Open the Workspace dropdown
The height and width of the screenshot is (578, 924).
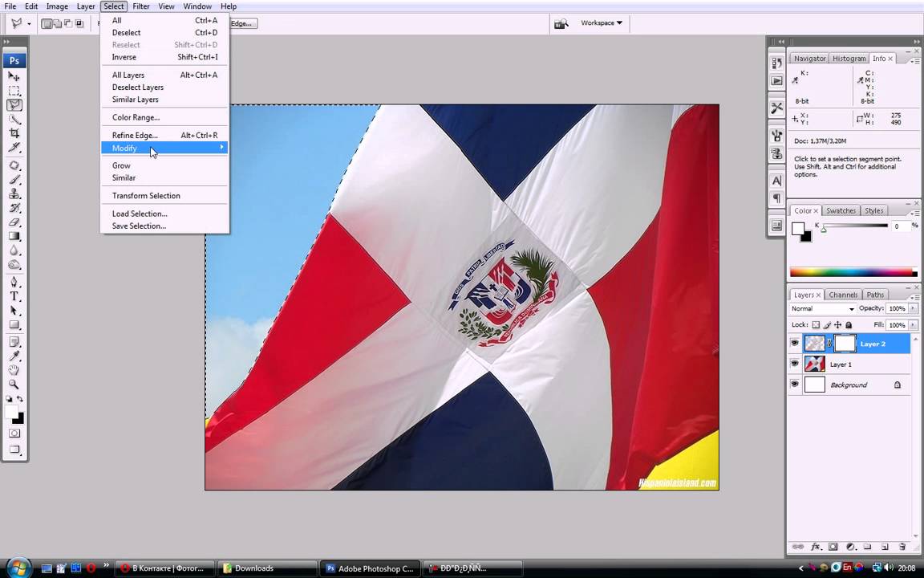tap(602, 23)
